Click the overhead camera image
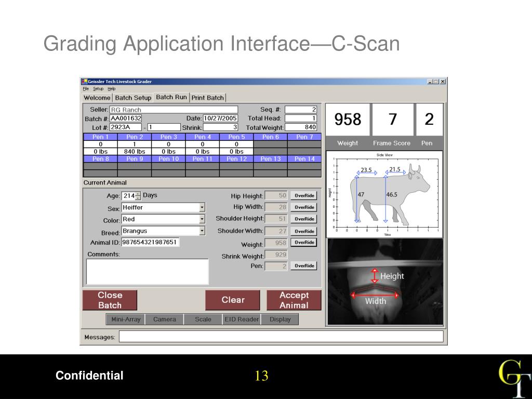This screenshot has height=399, width=532. [385, 282]
